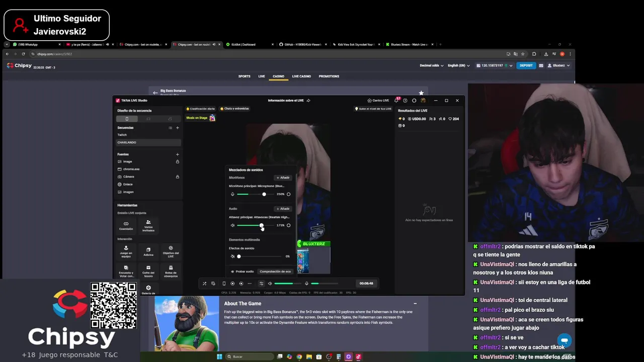This screenshot has width=644, height=362.
Task: Add a new scene in Secuencias
Action: pos(177,128)
